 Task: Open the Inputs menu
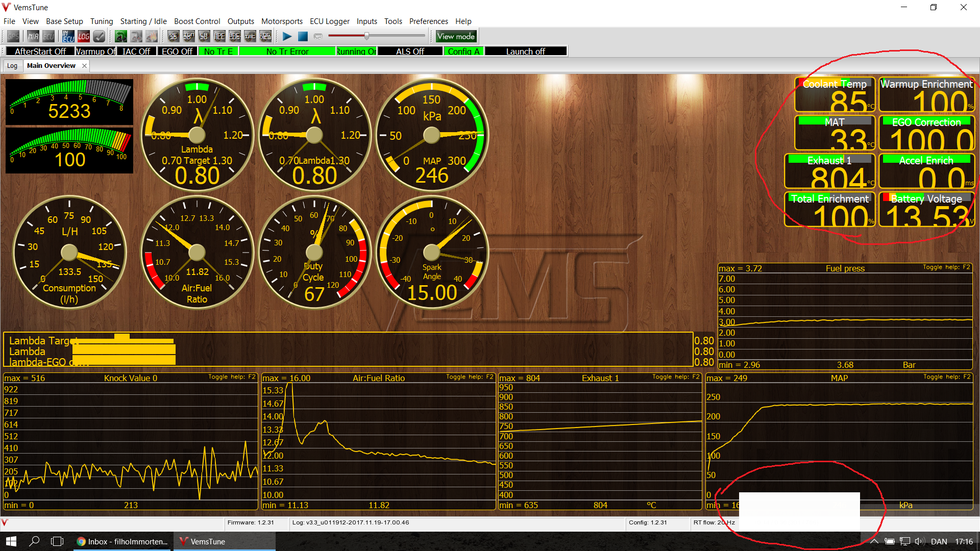(x=367, y=21)
